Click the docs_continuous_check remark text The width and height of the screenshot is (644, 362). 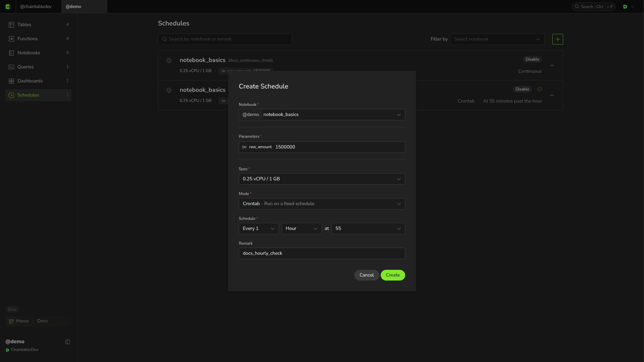point(251,61)
